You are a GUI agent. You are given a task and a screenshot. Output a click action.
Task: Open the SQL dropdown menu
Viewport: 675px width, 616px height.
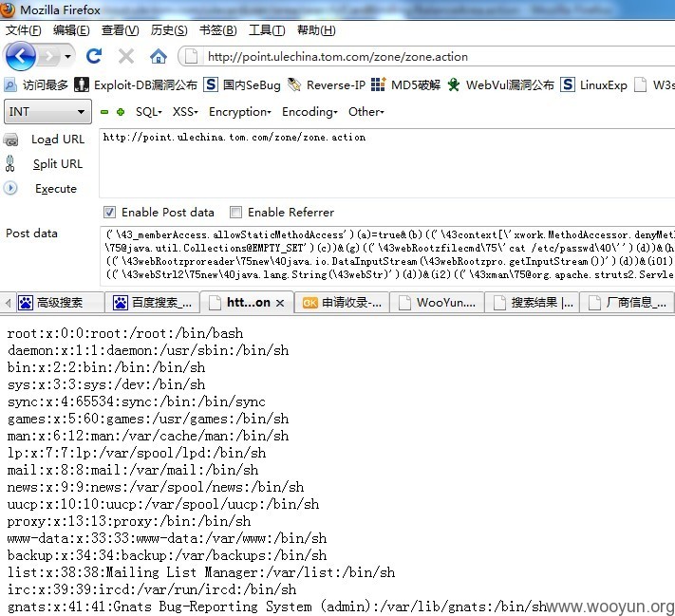[149, 112]
